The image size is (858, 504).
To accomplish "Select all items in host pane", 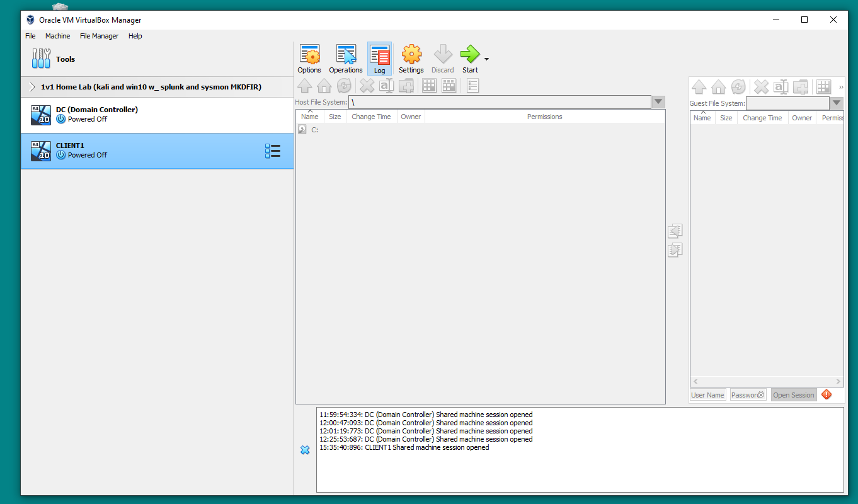I will coord(429,86).
